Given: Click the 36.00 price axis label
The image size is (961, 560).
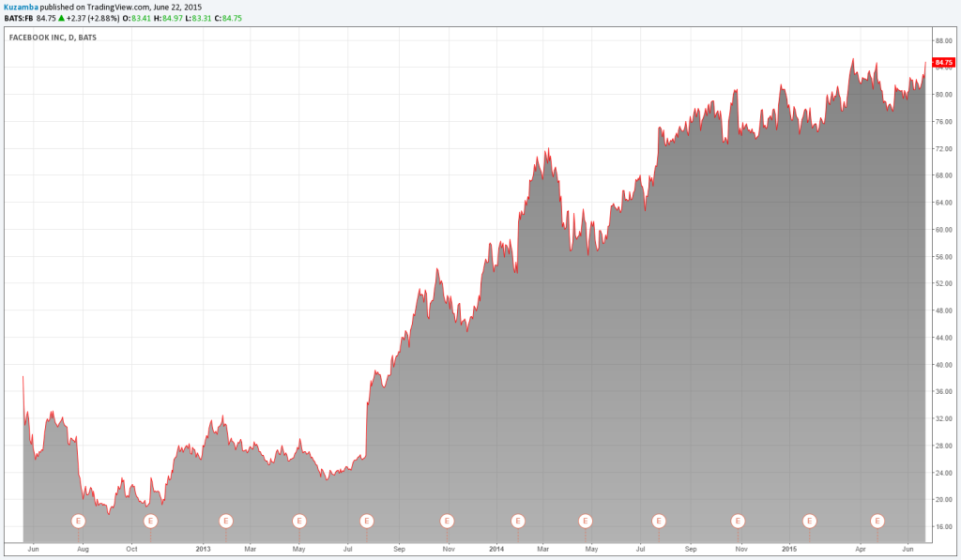Looking at the screenshot, I should coord(944,391).
